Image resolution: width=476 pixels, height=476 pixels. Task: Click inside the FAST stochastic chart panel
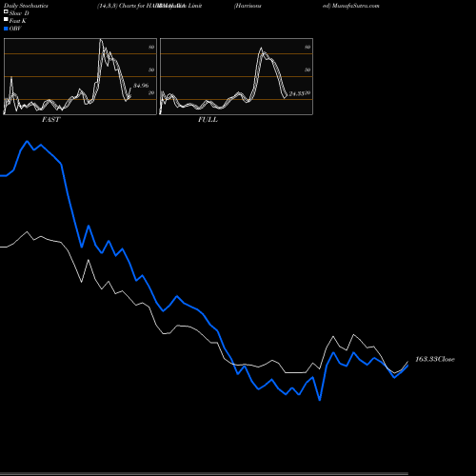(x=80, y=76)
